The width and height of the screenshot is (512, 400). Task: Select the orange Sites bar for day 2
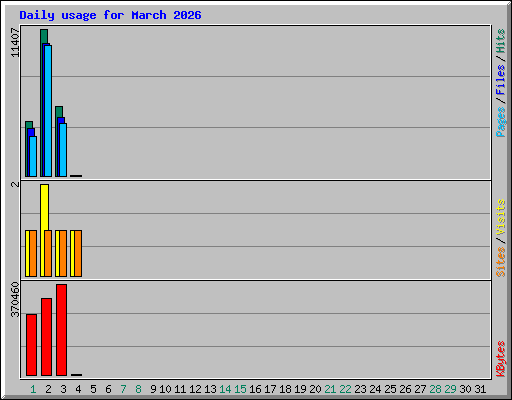pyautogui.click(x=48, y=253)
